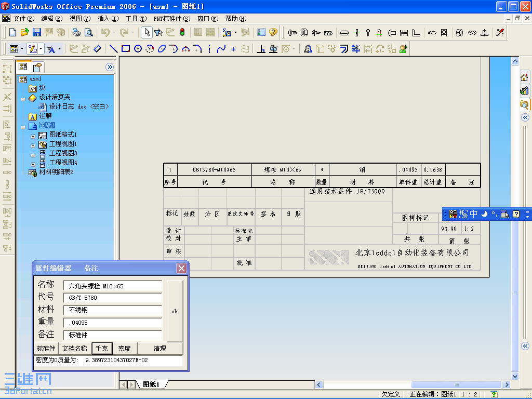Select the Rectangle sketch tool
The image size is (532, 399).
(x=125, y=49)
